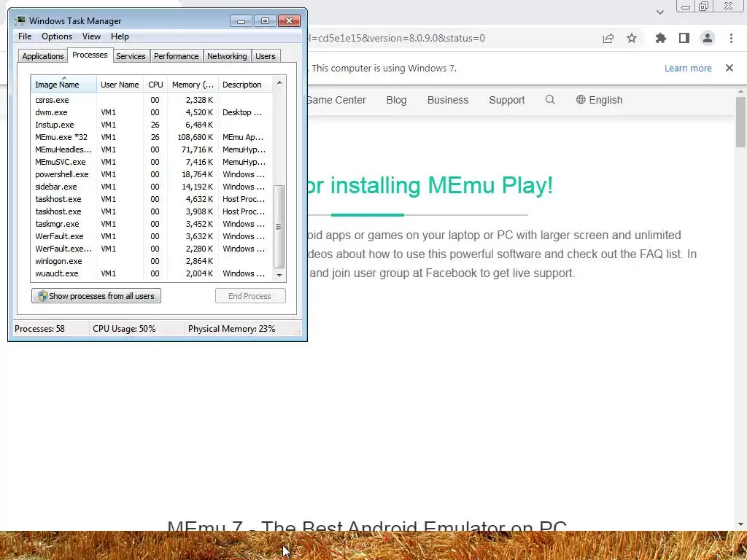Open Chrome tab search chevron
The image size is (747, 560).
pyautogui.click(x=659, y=12)
